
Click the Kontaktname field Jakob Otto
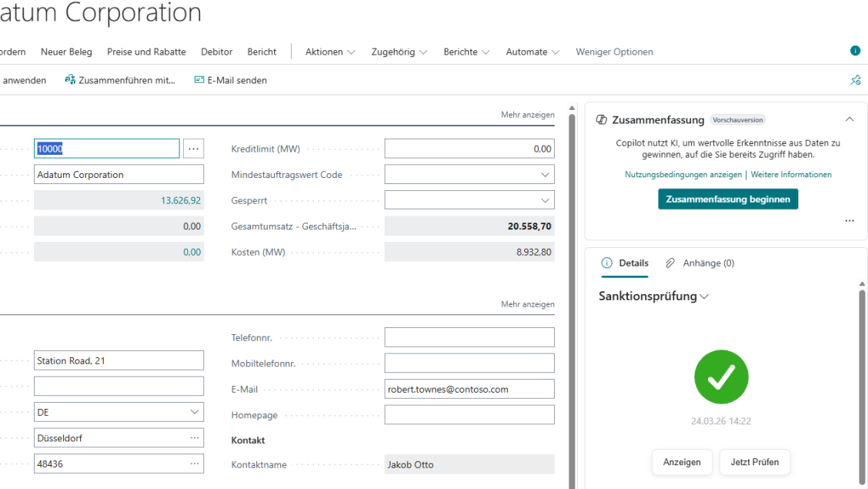click(x=469, y=464)
